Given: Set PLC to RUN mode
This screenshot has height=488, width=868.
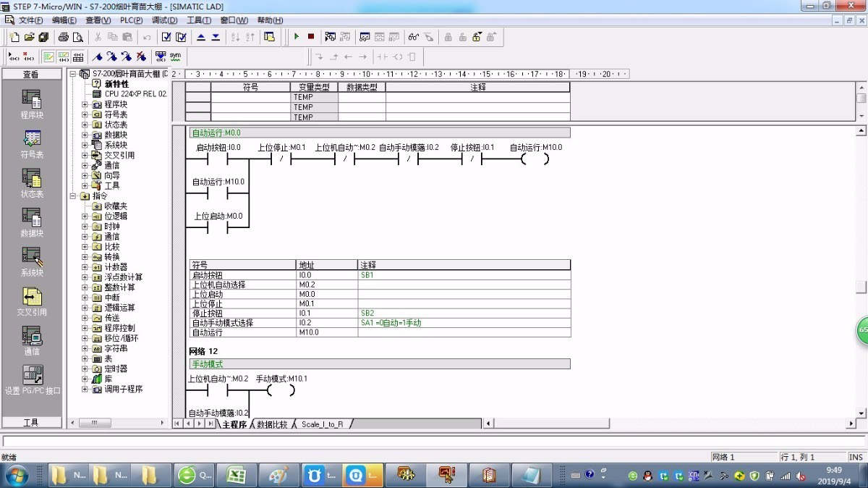Looking at the screenshot, I should coord(297,37).
